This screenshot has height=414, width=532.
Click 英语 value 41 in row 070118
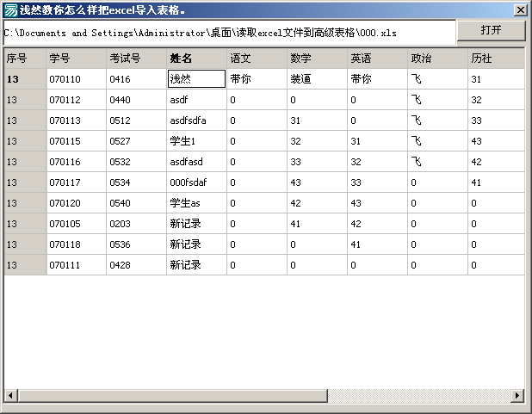[x=378, y=244]
